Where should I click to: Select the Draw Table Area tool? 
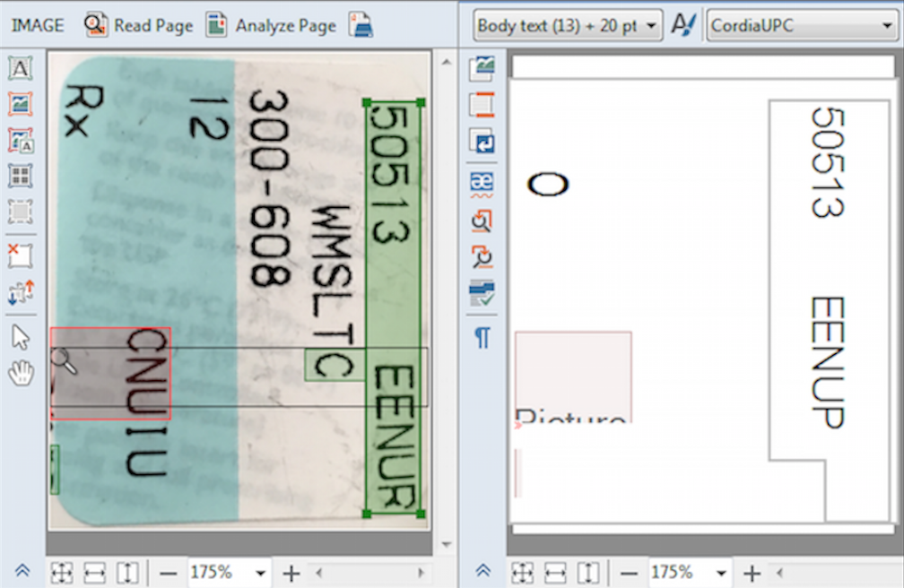(x=21, y=176)
